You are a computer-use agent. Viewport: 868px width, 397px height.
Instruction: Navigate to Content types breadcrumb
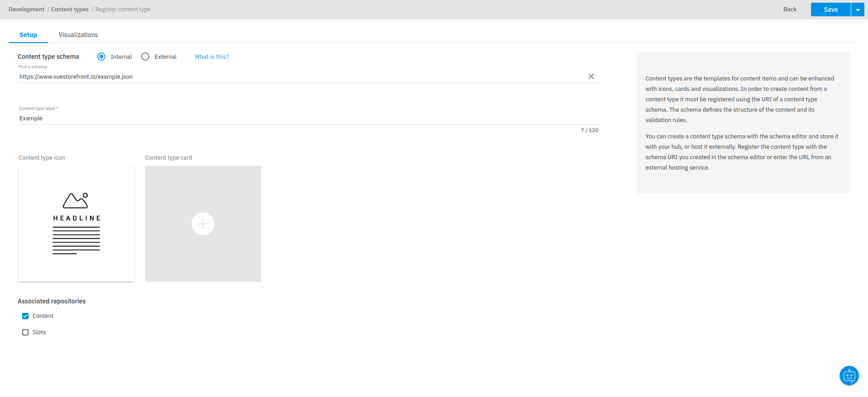(x=70, y=9)
